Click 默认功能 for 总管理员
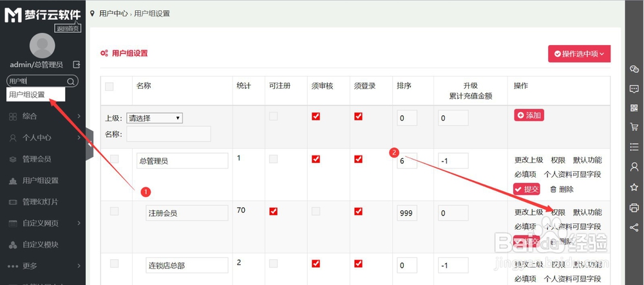644x285 pixels. coord(587,160)
